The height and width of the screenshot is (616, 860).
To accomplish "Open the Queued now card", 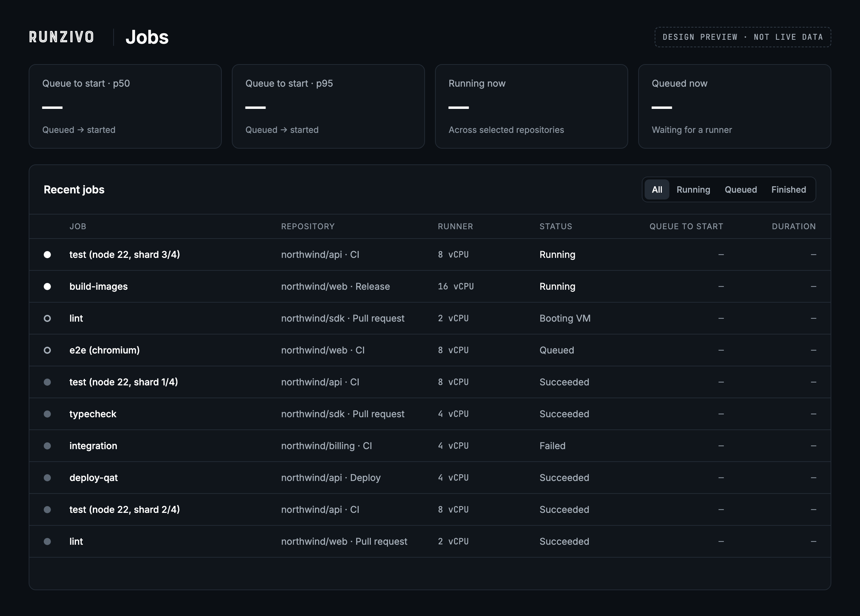I will (735, 106).
